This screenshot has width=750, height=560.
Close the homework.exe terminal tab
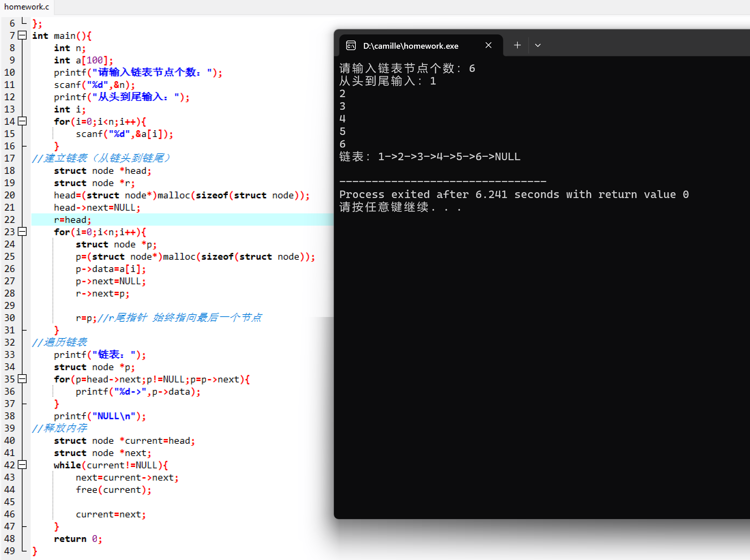click(488, 45)
